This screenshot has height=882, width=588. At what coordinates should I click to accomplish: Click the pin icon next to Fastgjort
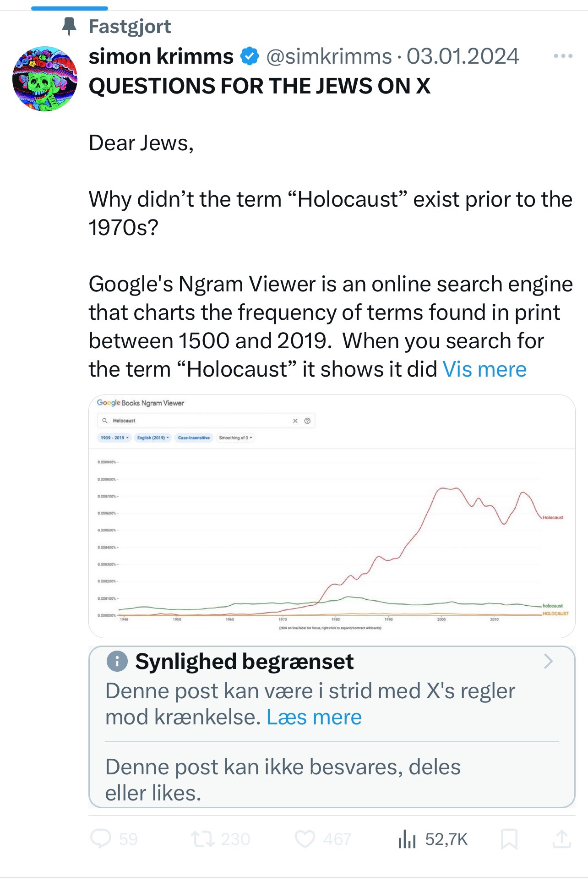point(69,26)
